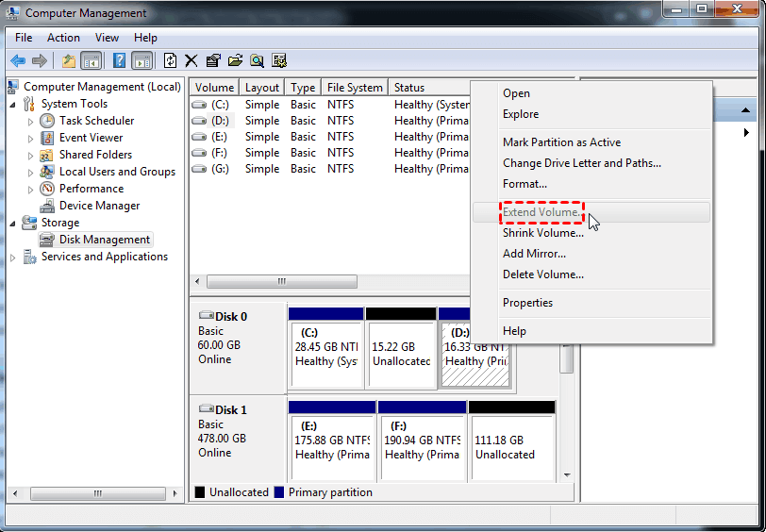
Task: Select Add Mirror... entry
Action: click(x=591, y=254)
